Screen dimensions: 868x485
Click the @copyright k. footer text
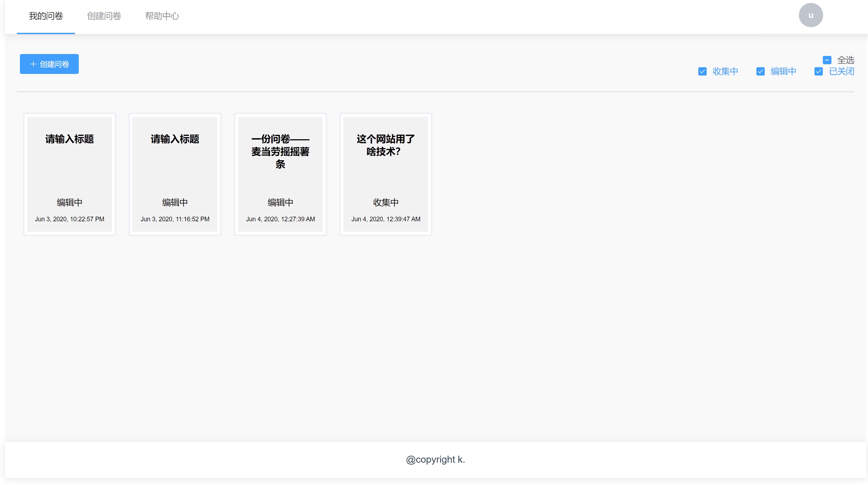click(435, 459)
